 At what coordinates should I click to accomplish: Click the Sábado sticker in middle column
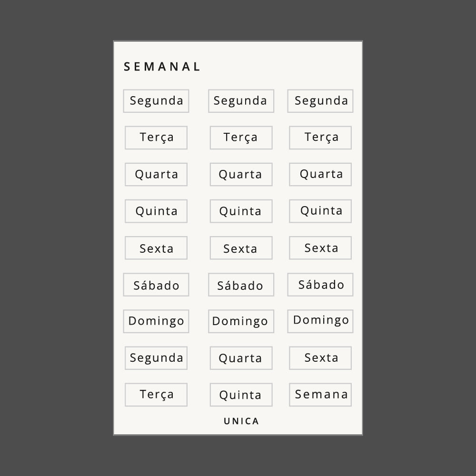tap(241, 285)
